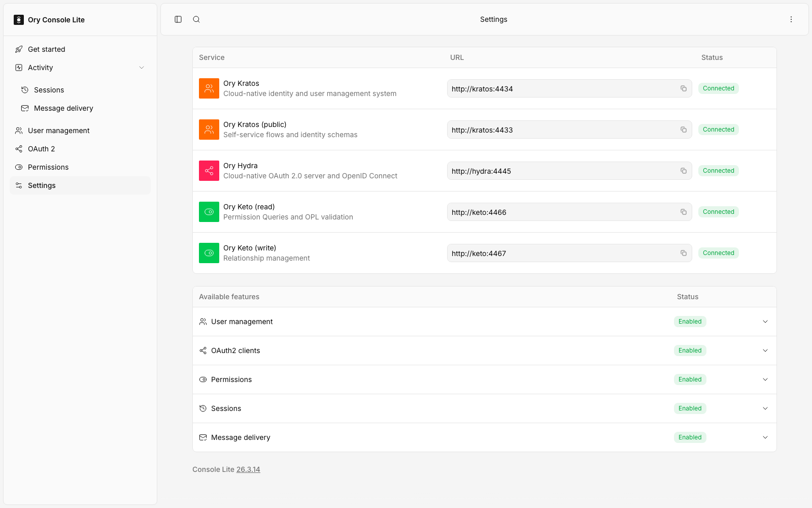Click the pink Ory Hydra service icon
The image size is (812, 508).
coord(209,171)
